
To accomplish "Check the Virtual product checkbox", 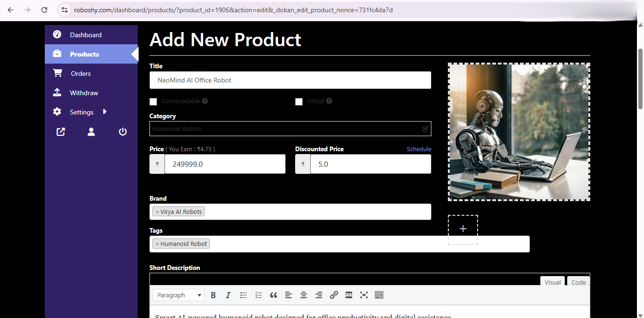I will [x=299, y=101].
